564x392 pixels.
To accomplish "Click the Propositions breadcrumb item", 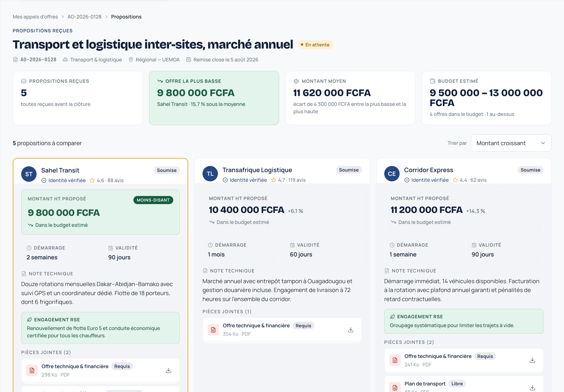I will tap(126, 17).
